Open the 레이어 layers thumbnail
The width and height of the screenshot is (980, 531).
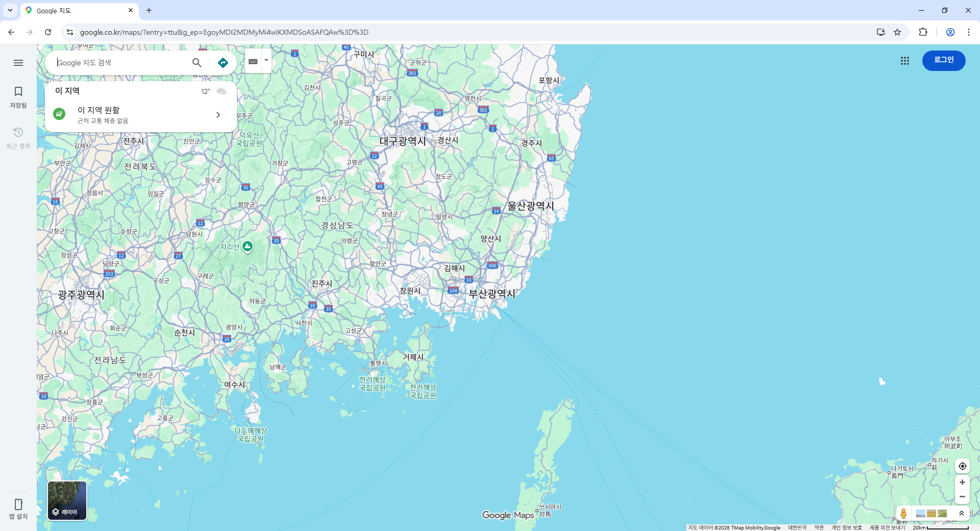(x=67, y=501)
